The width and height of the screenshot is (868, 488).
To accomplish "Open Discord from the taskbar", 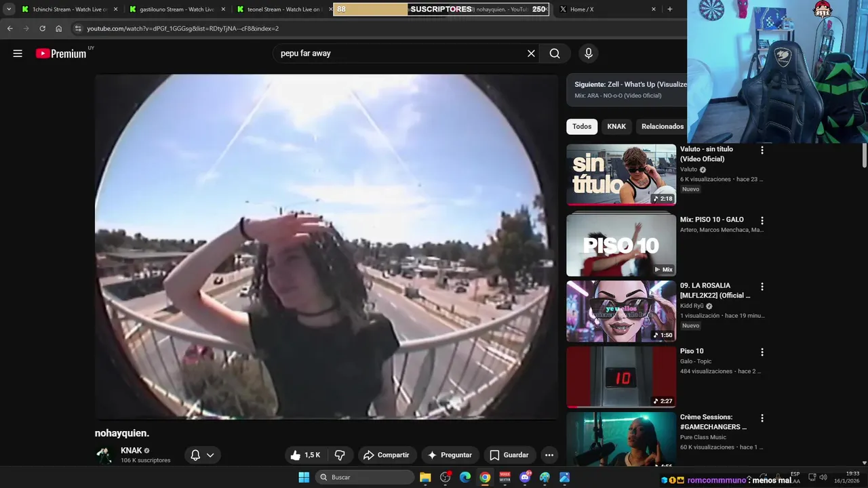I will (525, 477).
